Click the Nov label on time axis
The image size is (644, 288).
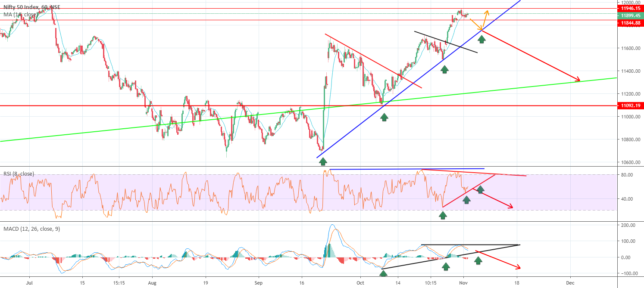pyautogui.click(x=463, y=283)
